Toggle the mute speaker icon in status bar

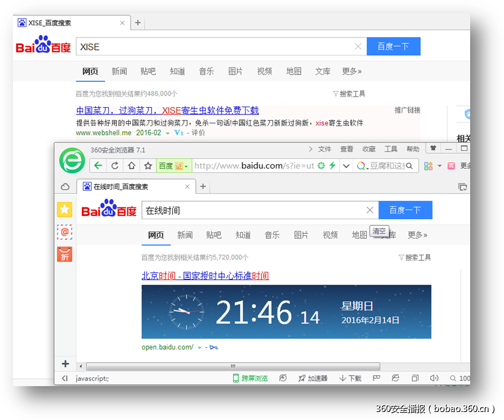(434, 378)
